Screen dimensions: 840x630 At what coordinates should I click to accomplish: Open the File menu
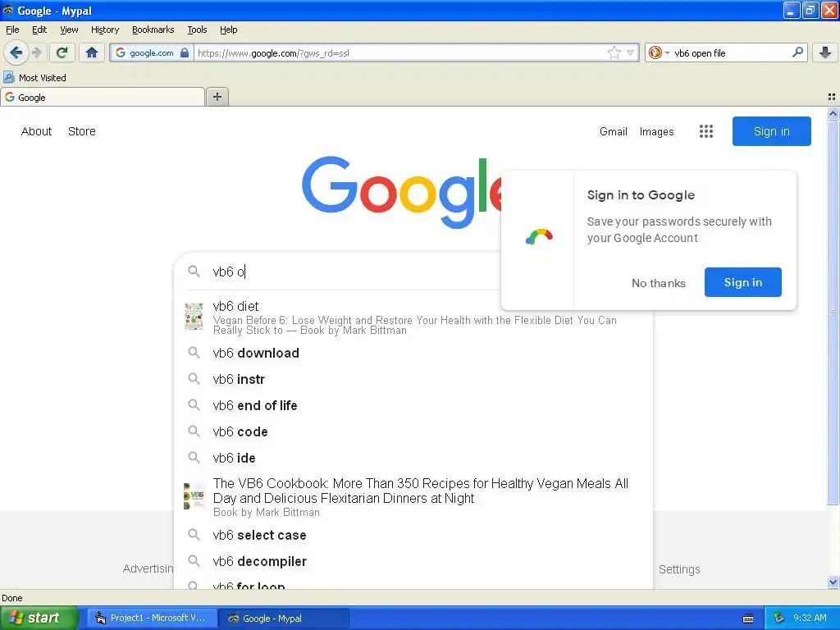[x=12, y=30]
